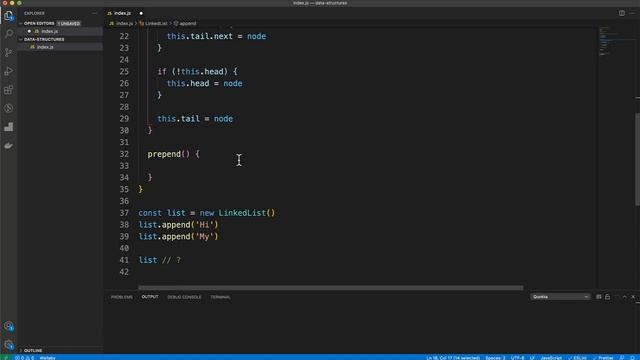Click 'if (!this.head) {' on line 25

[x=198, y=71]
